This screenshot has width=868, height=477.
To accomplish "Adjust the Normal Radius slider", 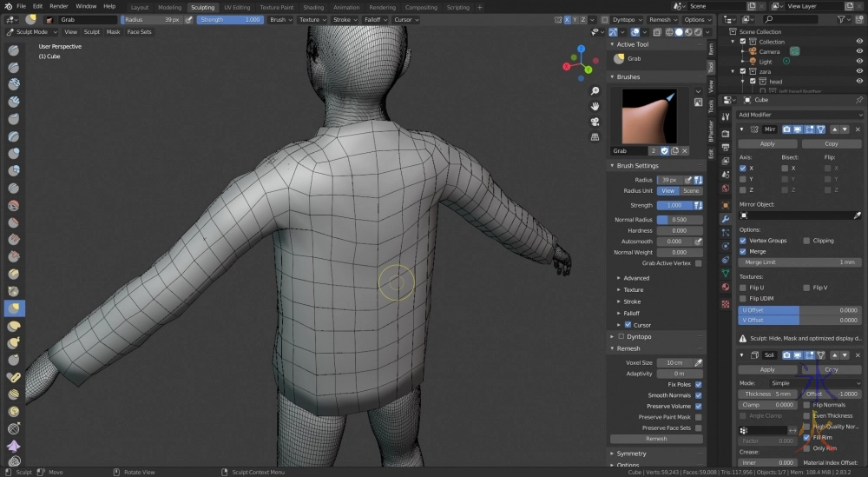I will click(x=681, y=220).
